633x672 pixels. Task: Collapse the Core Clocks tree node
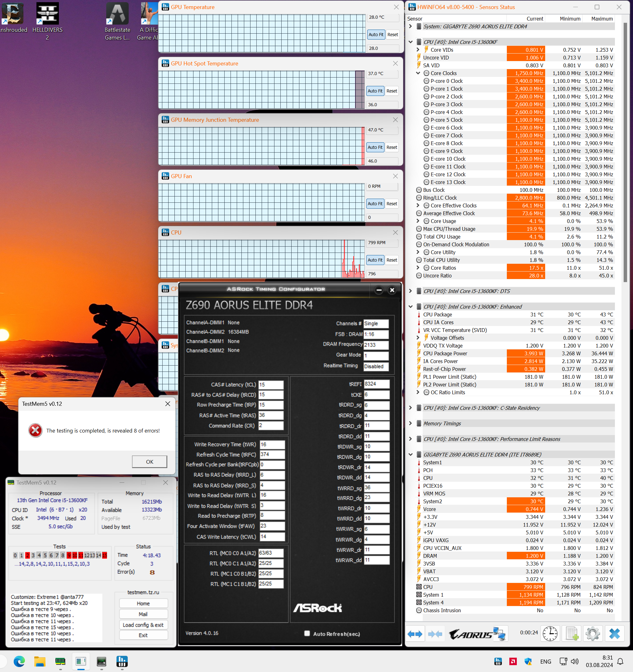[x=418, y=73]
